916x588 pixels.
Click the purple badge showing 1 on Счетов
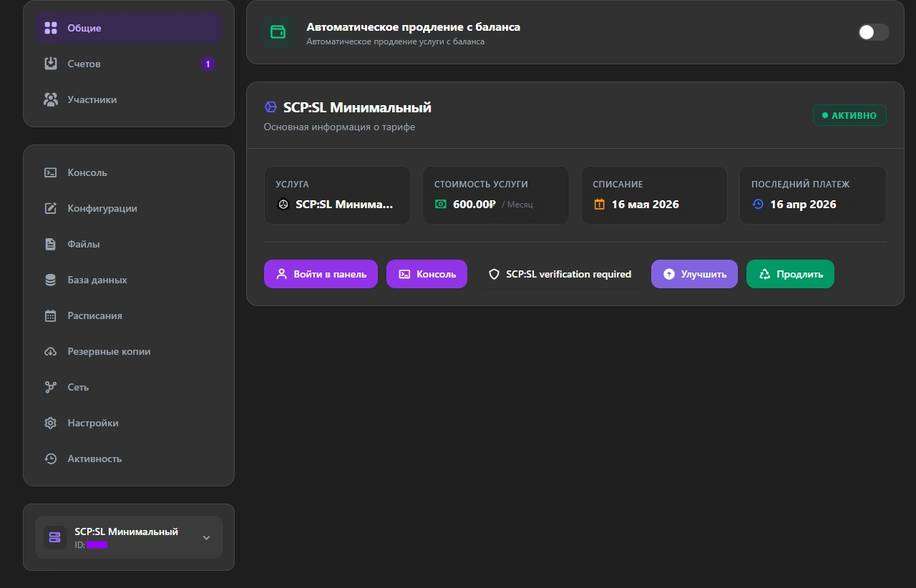[208, 64]
